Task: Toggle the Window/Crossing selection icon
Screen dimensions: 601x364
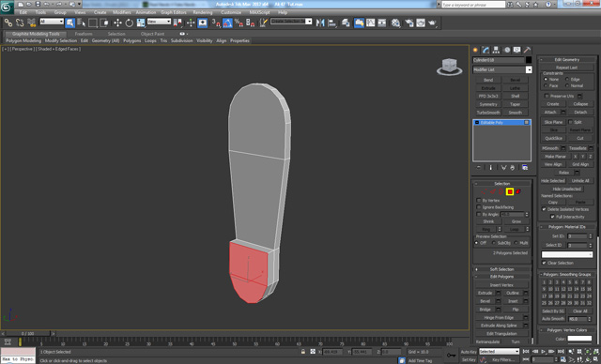Action: pos(104,23)
